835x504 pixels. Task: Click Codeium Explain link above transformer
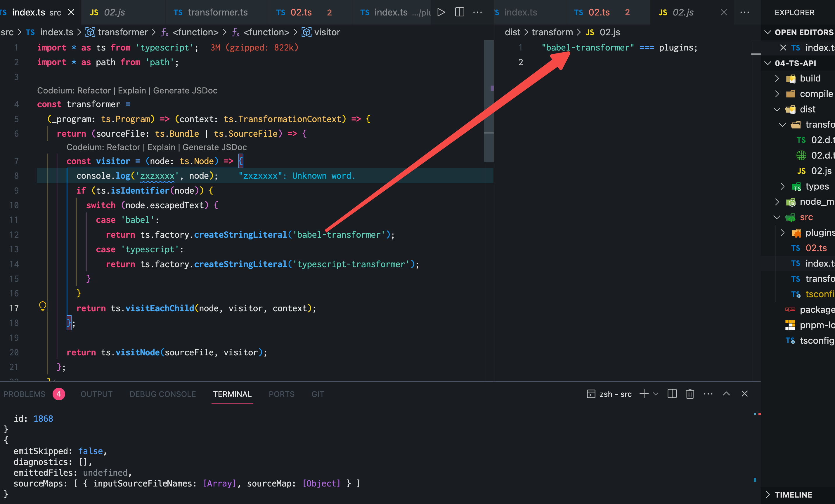tap(131, 91)
